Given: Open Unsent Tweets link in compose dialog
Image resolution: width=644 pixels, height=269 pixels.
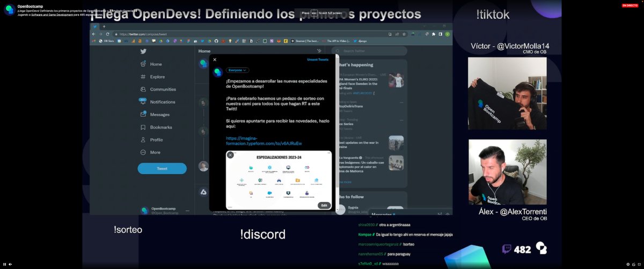Looking at the screenshot, I should 318,59.
